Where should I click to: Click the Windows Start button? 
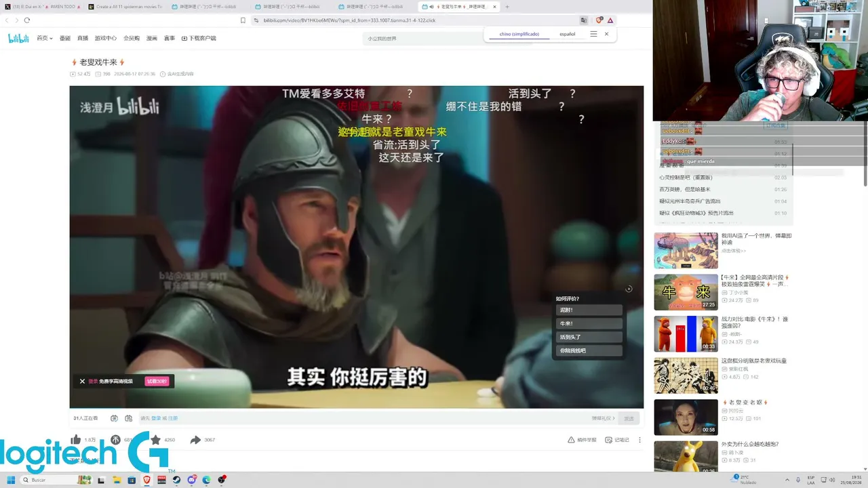click(10, 480)
